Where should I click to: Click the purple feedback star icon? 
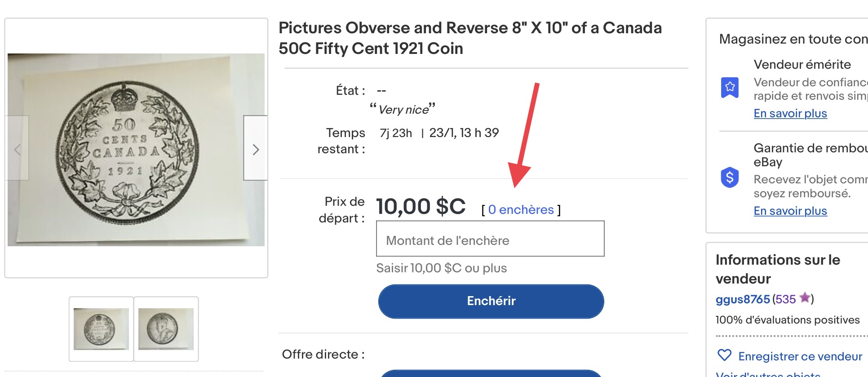pyautogui.click(x=805, y=298)
